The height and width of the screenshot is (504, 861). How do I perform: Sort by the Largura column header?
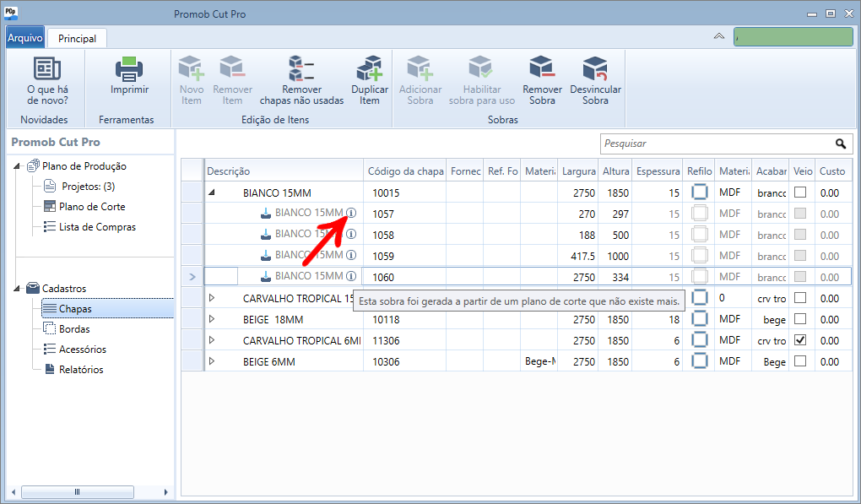(578, 171)
